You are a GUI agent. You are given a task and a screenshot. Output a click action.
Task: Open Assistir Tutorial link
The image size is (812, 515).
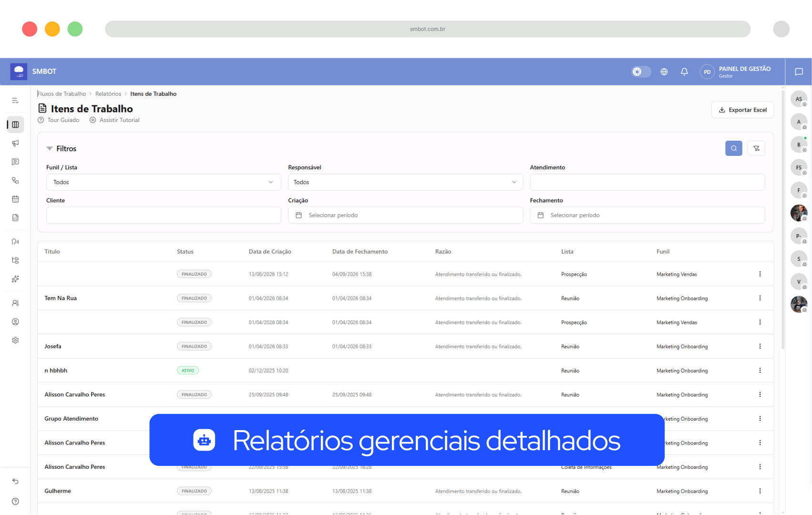114,120
